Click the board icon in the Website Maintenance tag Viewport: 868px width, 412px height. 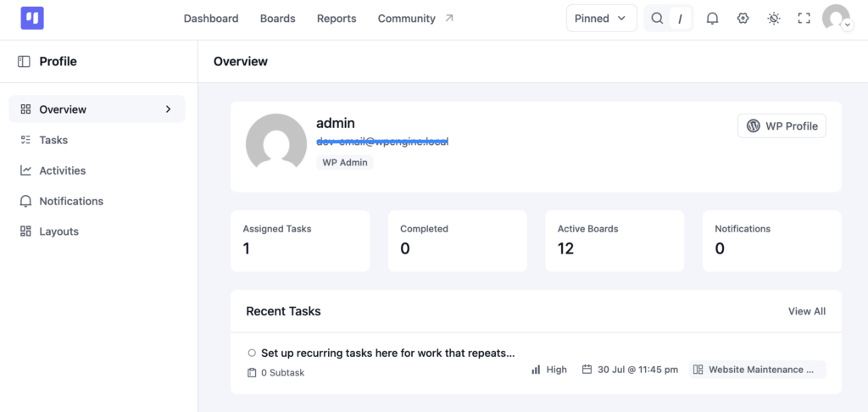[698, 370]
